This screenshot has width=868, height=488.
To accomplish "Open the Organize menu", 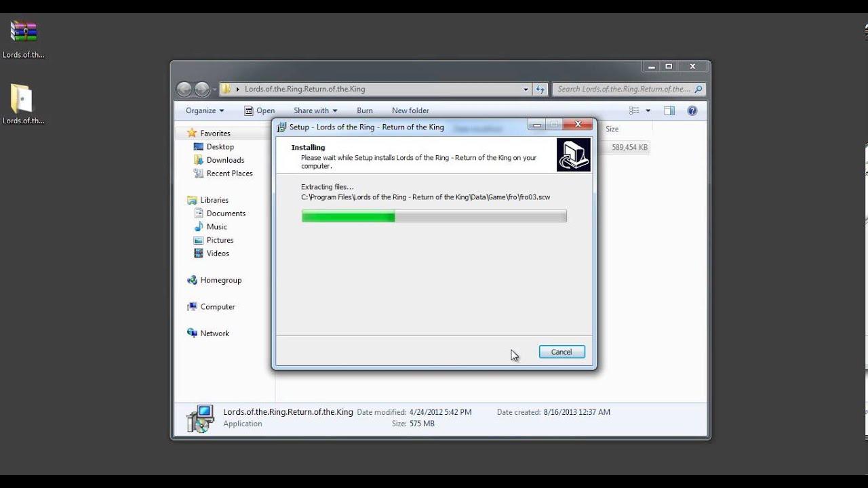I will (205, 110).
